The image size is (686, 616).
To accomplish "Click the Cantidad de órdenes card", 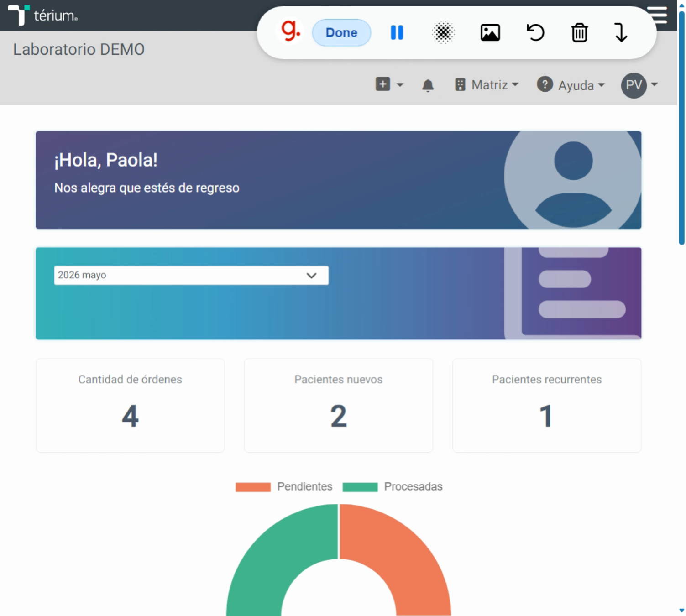I will pyautogui.click(x=130, y=405).
